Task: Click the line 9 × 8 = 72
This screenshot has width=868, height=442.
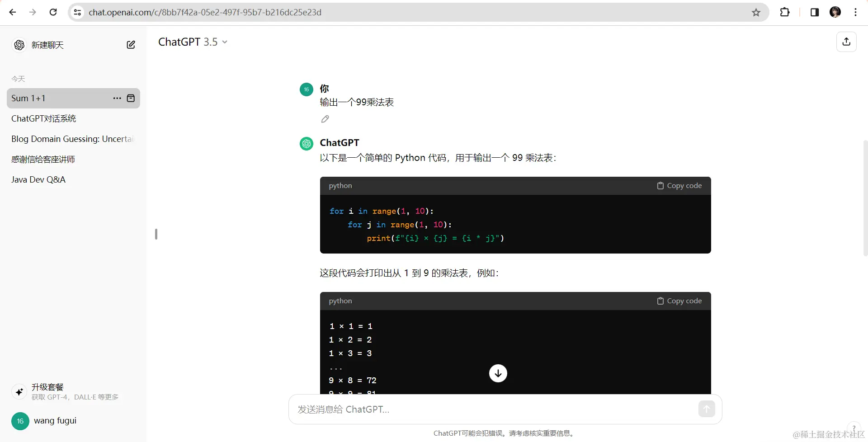Action: click(352, 381)
